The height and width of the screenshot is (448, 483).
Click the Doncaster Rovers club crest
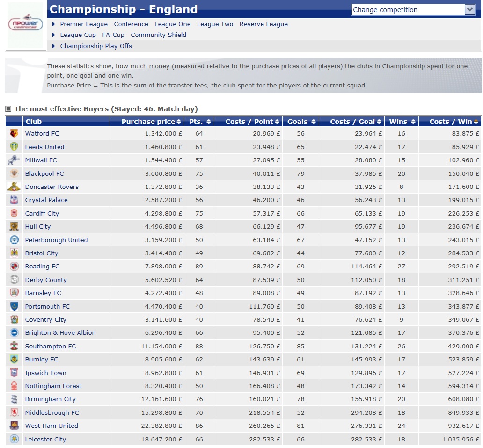(x=14, y=187)
